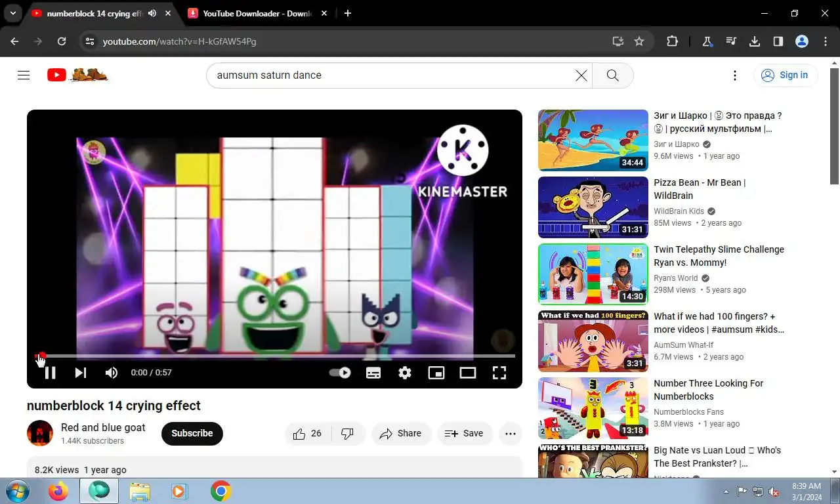This screenshot has height=504, width=840.
Task: Open Chrome from taskbar
Action: pyautogui.click(x=220, y=491)
